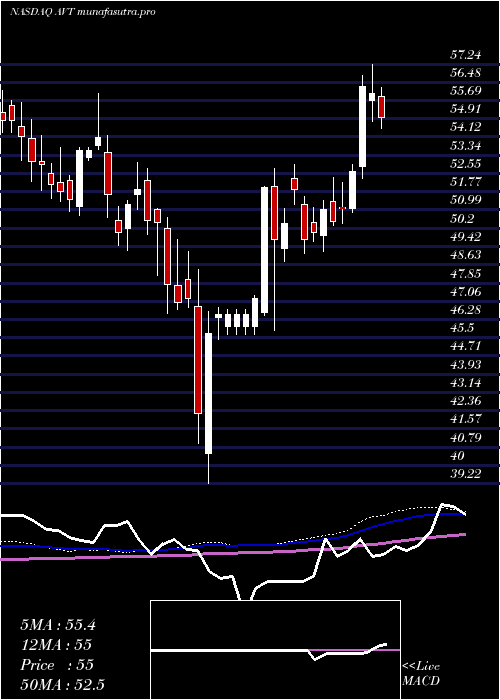Click the Price : 55 readout
500x700 pixels.
[x=57, y=665]
